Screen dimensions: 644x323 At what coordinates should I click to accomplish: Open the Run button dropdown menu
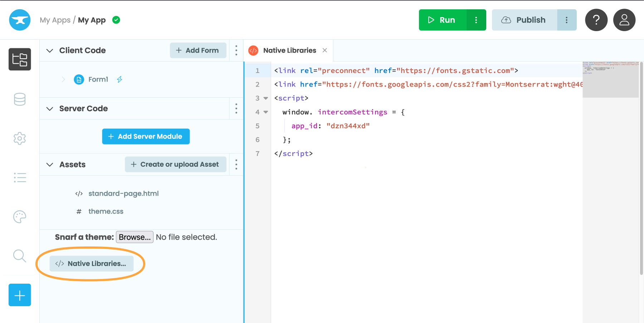(476, 20)
